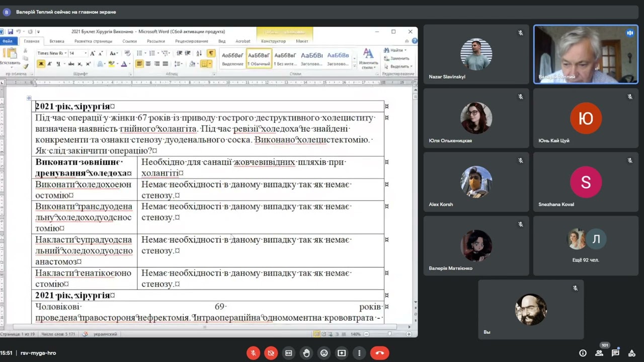Click the shading paint bucket button
This screenshot has width=644, height=362.
(x=192, y=64)
